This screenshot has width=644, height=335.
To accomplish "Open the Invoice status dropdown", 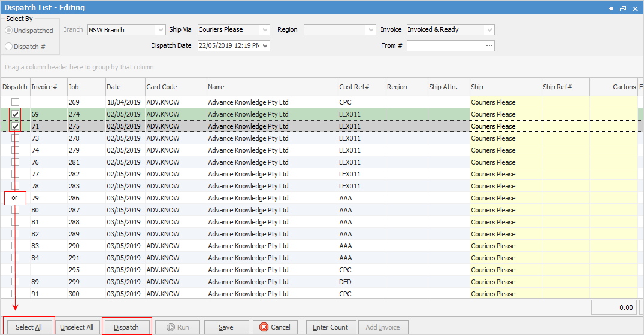I will (489, 30).
